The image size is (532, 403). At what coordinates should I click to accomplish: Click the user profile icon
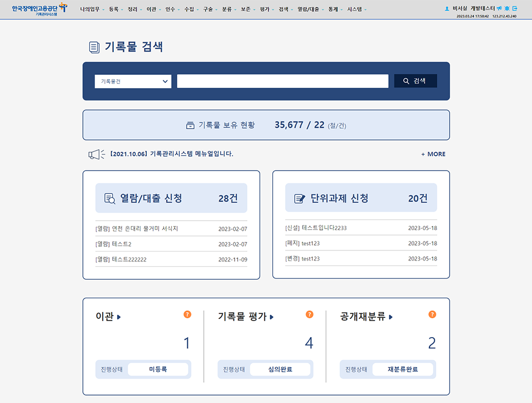pos(447,9)
